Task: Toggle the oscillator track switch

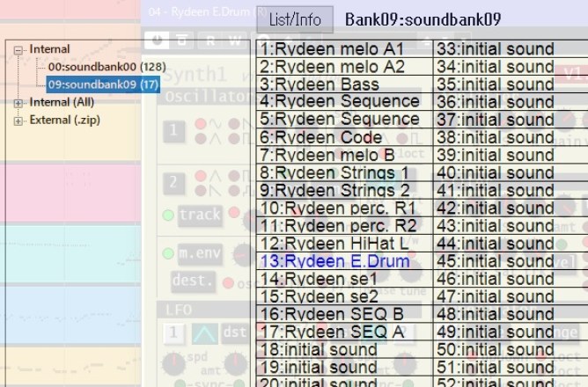Action: coord(199,215)
